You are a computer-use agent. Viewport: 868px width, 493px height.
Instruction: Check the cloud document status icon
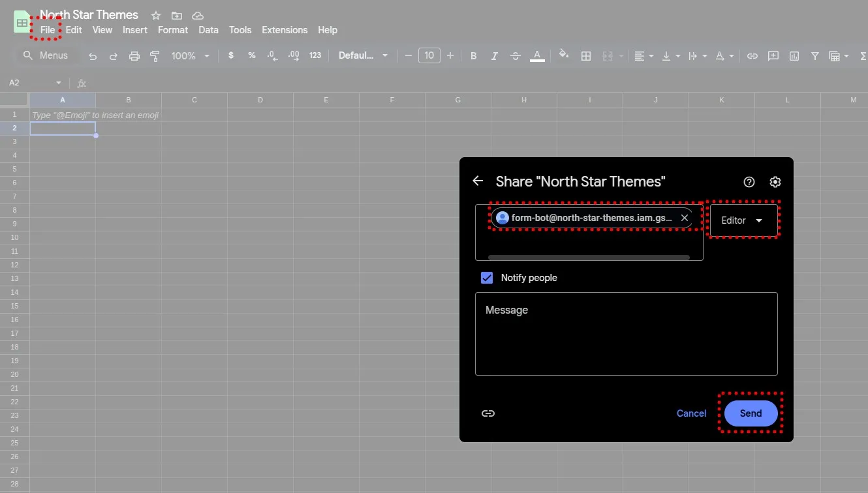click(198, 15)
